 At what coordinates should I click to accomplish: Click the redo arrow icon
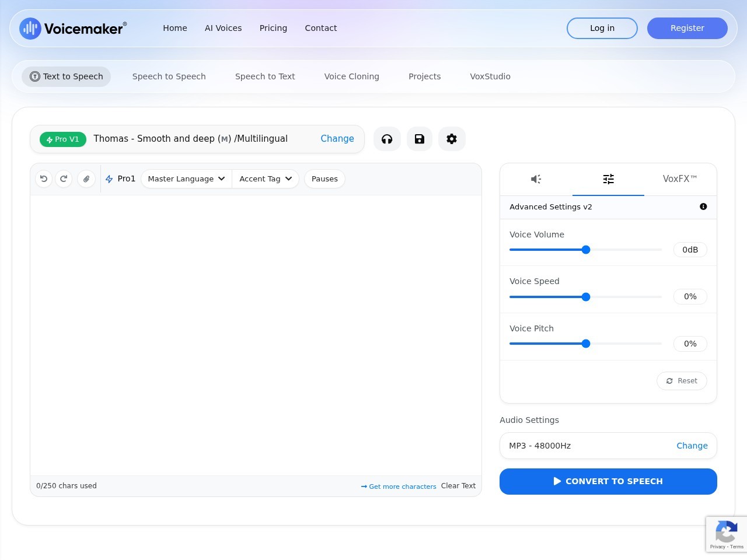[64, 179]
